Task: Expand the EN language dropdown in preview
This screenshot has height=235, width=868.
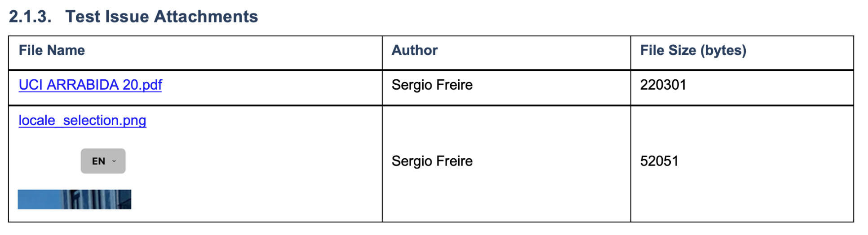Action: [103, 161]
